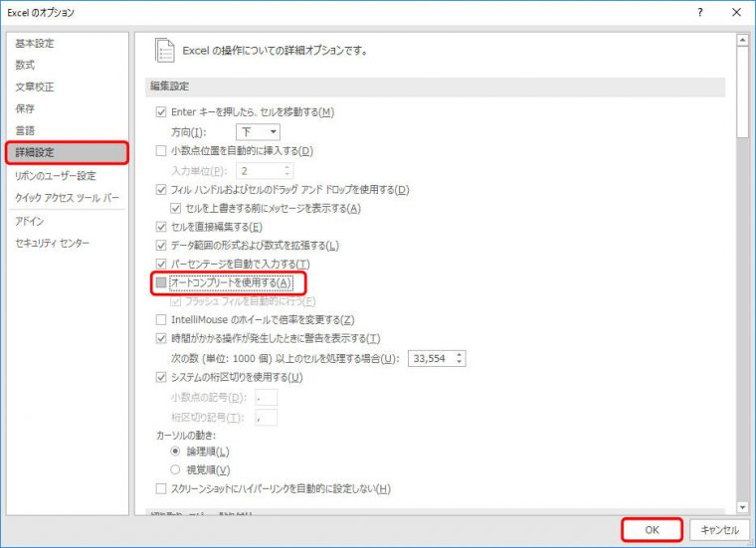Select 論理順 cursor movement radio button
Image resolution: width=756 pixels, height=548 pixels.
point(175,452)
